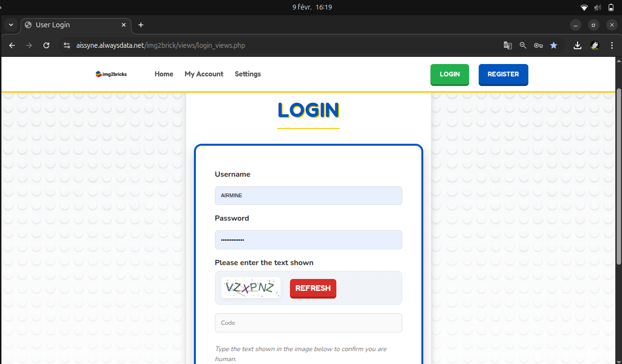Open the Chrome three-dot menu

coord(612,45)
